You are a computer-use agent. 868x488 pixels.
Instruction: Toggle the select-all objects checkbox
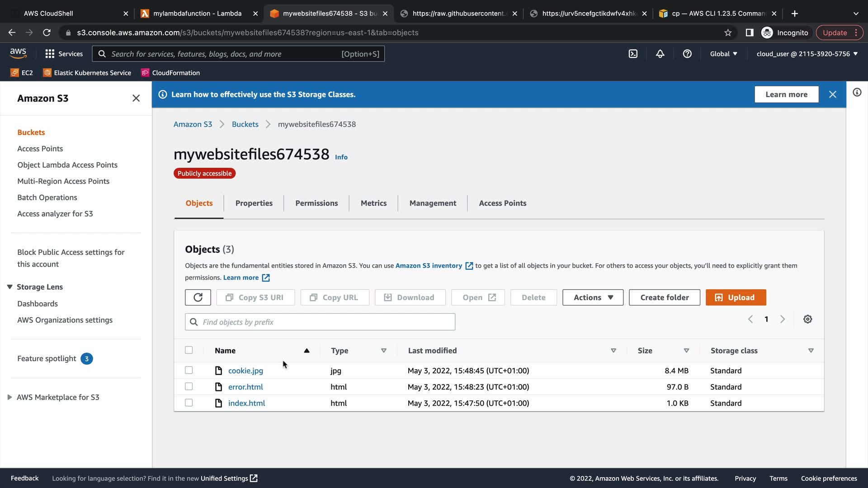(189, 350)
